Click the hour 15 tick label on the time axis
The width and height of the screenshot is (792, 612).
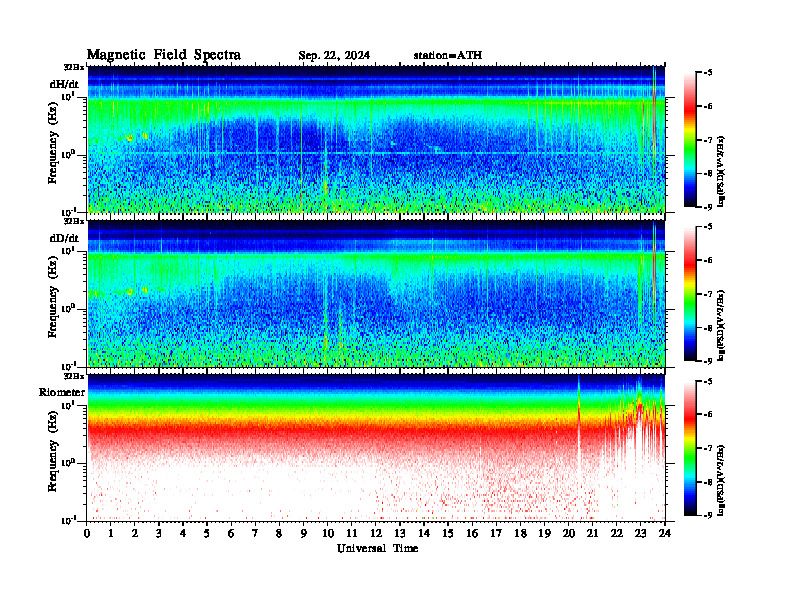pos(448,533)
